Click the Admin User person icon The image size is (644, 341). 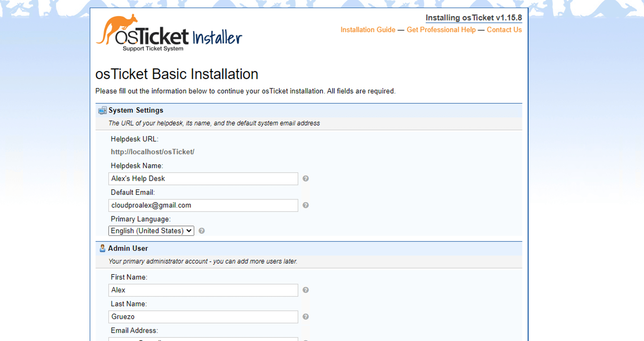tap(102, 248)
